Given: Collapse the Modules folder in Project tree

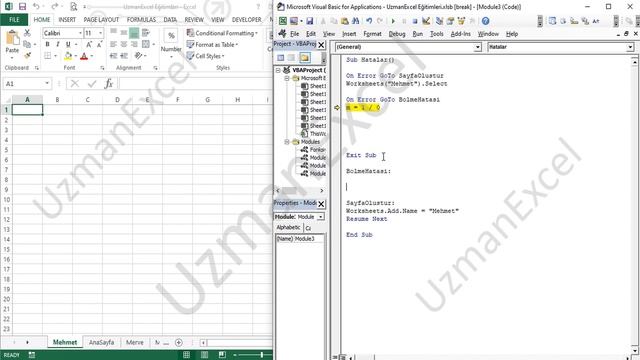Looking at the screenshot, I should coord(287,142).
